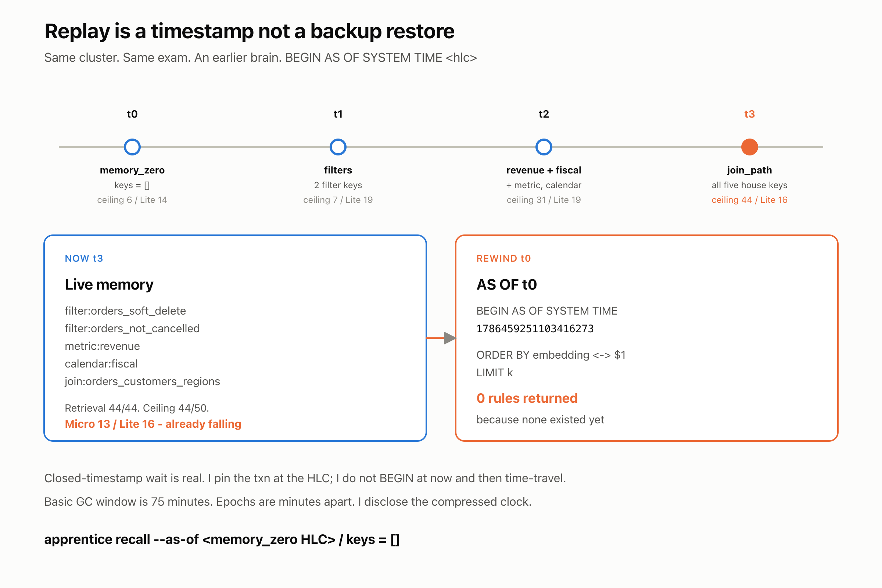Click the 'Live memory' heading

pyautogui.click(x=109, y=284)
